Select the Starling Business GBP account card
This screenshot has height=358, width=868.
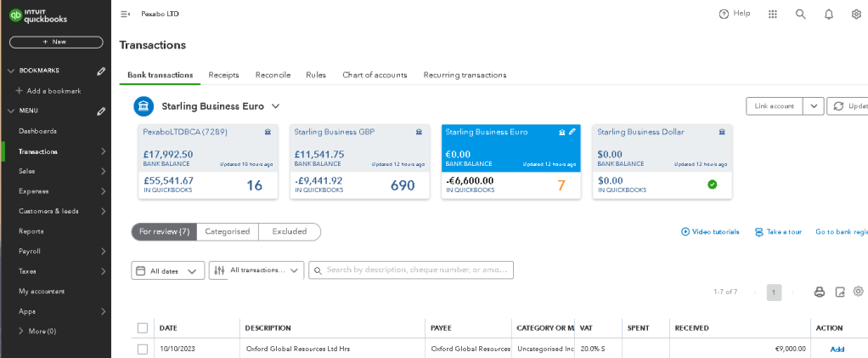358,162
